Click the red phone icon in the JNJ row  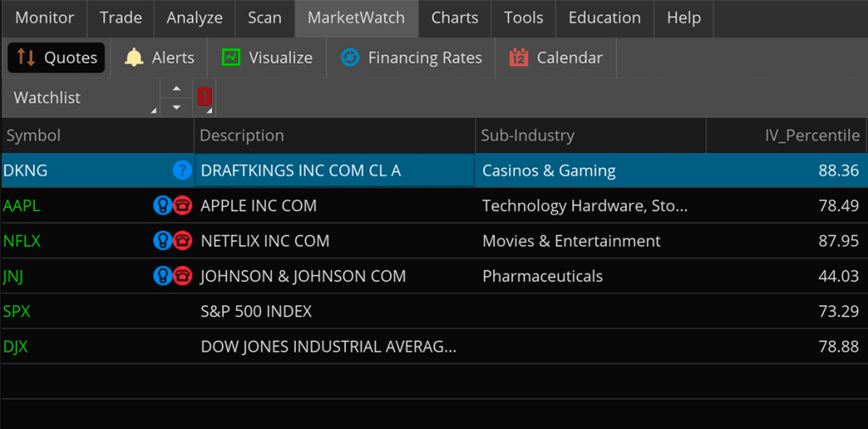point(182,276)
